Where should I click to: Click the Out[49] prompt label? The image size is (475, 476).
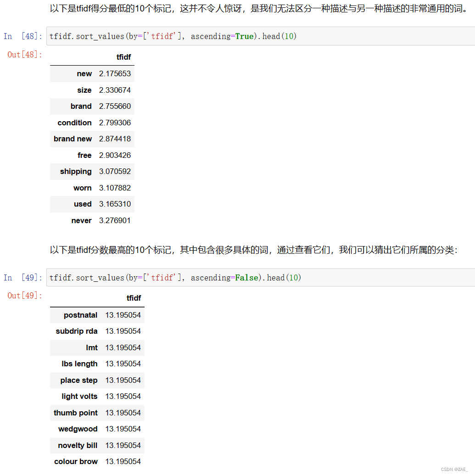pos(25,295)
